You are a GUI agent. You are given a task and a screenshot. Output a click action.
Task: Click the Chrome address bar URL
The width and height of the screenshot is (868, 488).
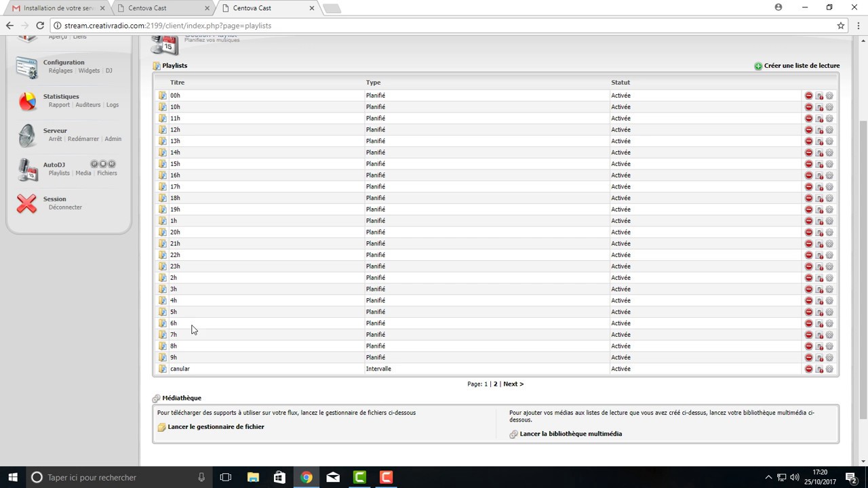point(168,26)
